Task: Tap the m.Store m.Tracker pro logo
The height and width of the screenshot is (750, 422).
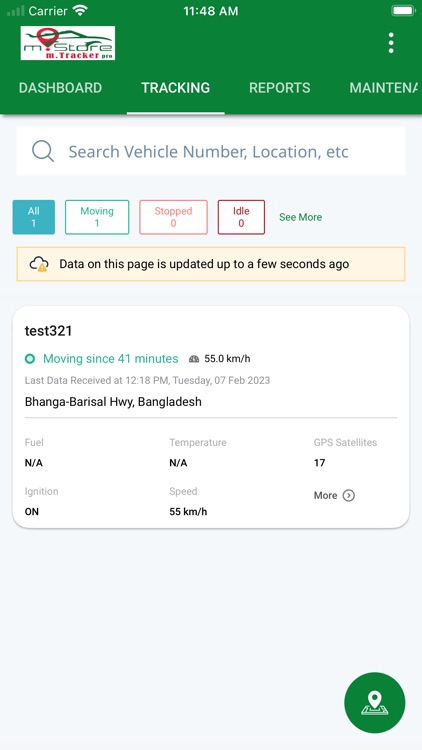Action: 67,43
